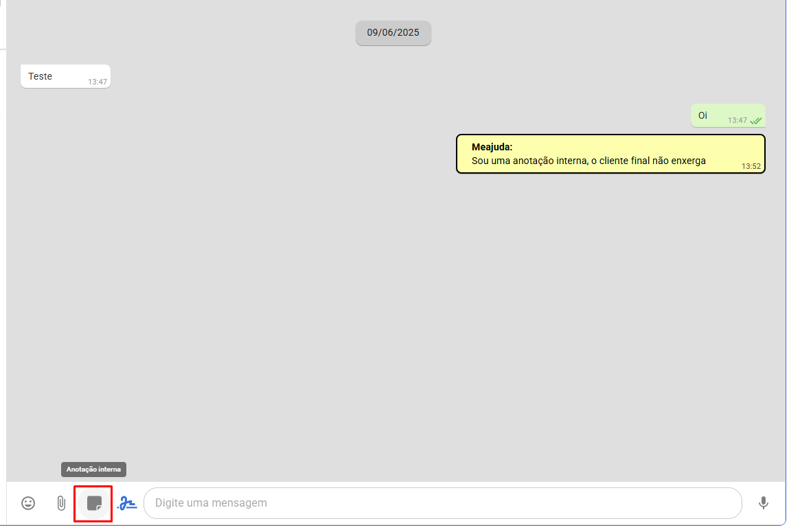The image size is (789, 532).
Task: Click the 'Anotação interna' tooltip label
Action: (x=93, y=470)
